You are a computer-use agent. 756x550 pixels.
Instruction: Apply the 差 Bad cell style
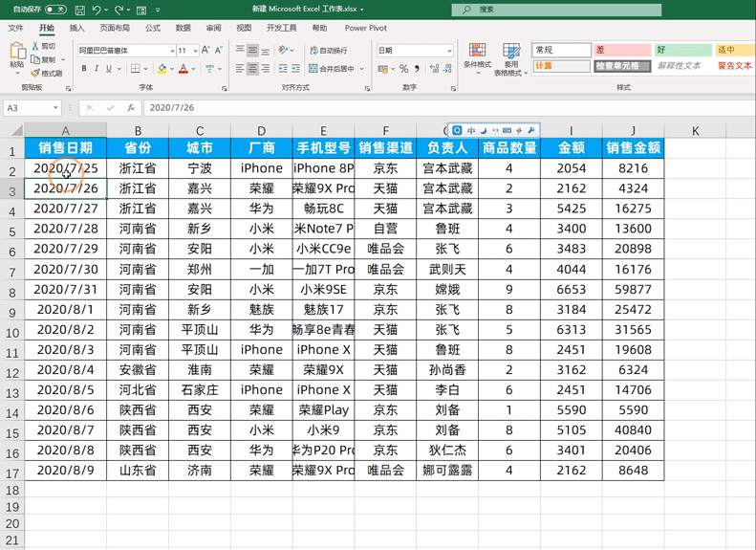pyautogui.click(x=622, y=50)
